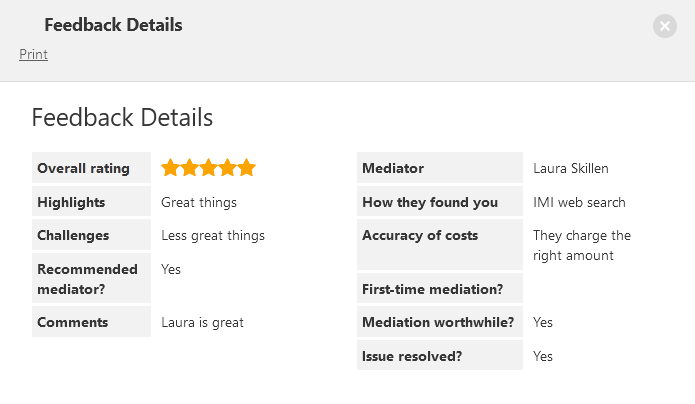The image size is (695, 404).
Task: Select the 'Great things' highlights text
Action: 199,202
